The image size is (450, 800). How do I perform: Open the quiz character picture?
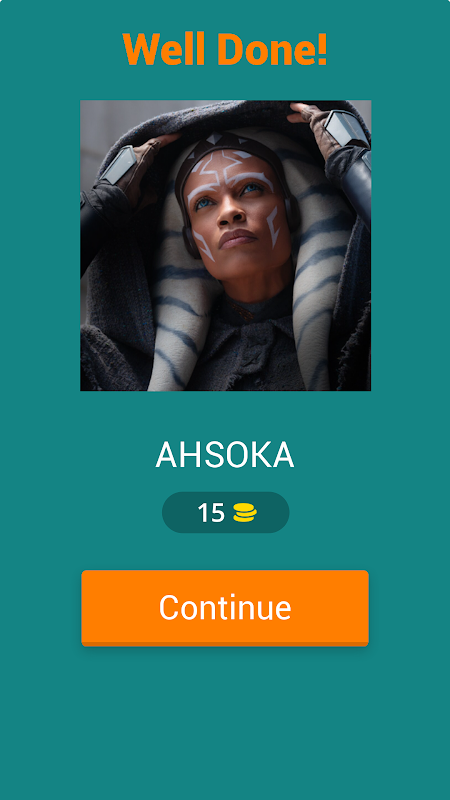[x=226, y=245]
